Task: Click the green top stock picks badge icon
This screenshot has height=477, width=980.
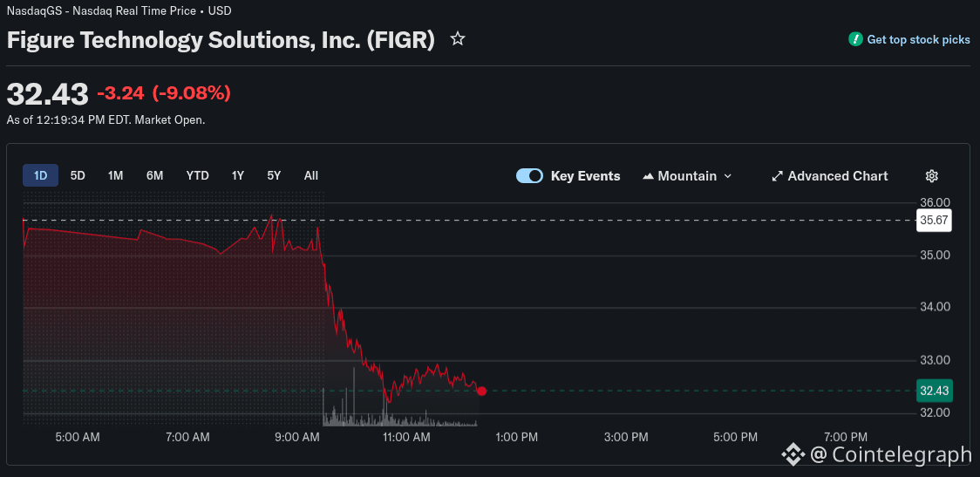Action: [x=855, y=39]
